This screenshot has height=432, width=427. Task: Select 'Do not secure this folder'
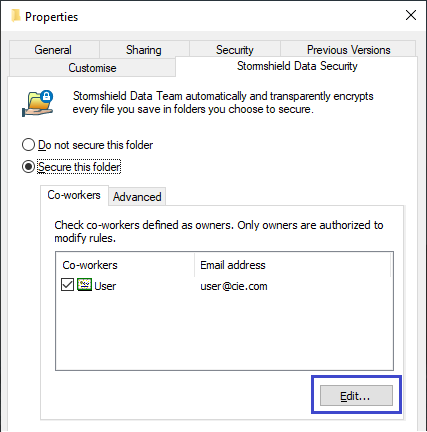[28, 145]
